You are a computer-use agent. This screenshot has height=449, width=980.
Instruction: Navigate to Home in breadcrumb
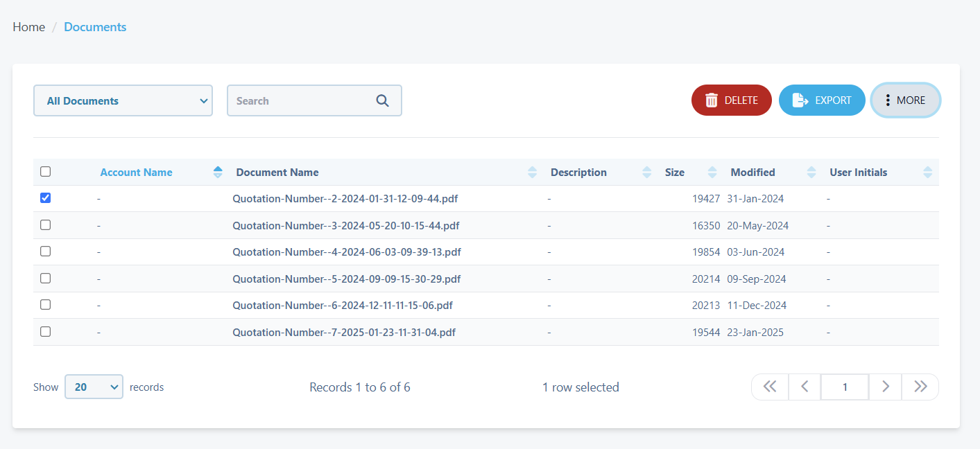point(29,27)
